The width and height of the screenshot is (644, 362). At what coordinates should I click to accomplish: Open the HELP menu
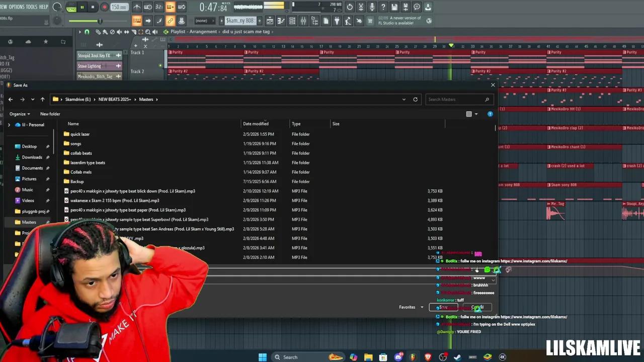[43, 7]
